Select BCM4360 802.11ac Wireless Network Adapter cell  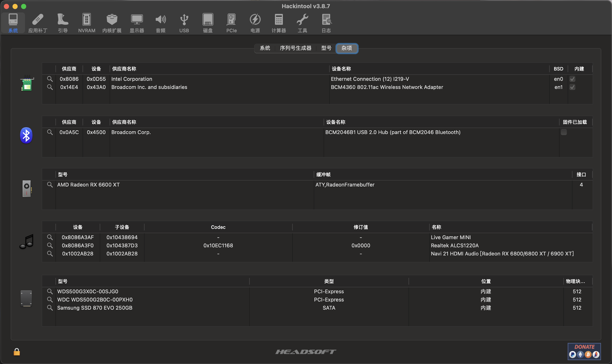(x=387, y=87)
